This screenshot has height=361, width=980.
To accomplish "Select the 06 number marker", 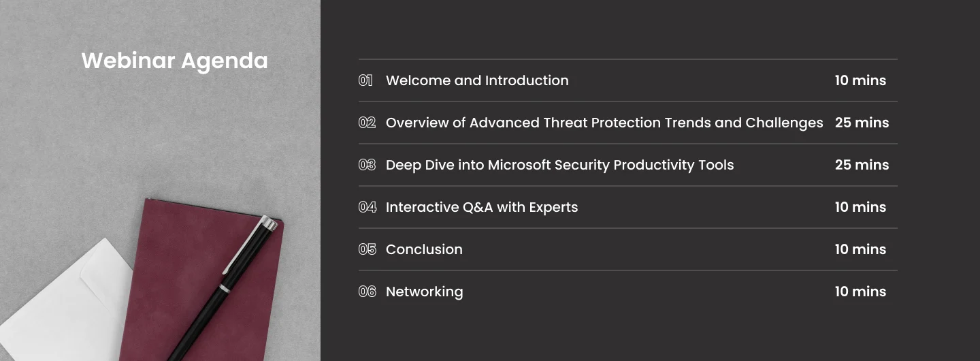I will (367, 292).
